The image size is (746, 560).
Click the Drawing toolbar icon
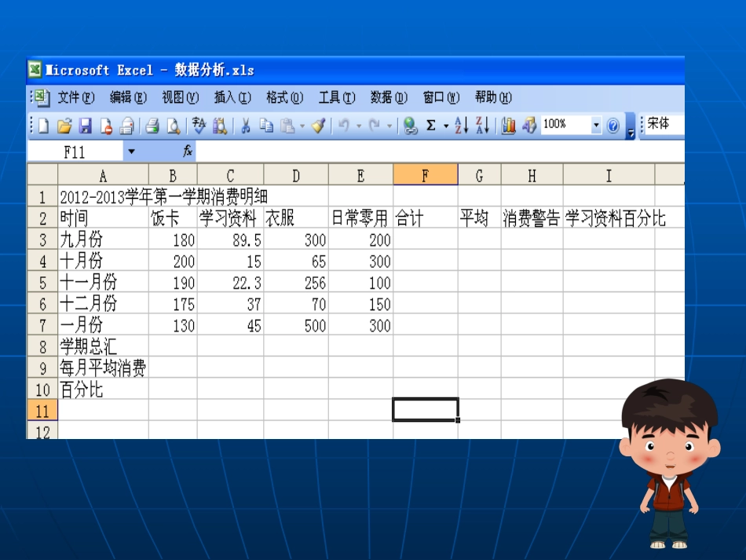[529, 126]
